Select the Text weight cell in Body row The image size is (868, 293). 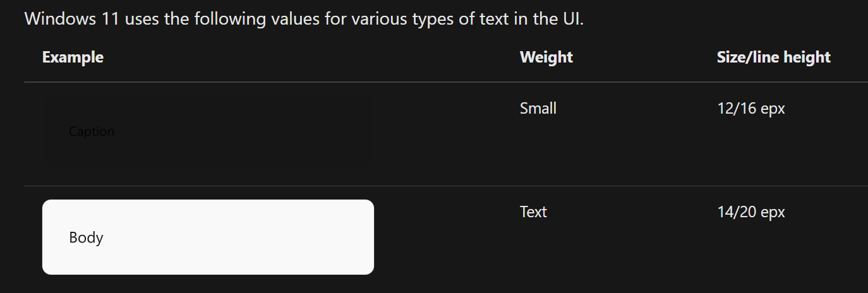point(533,212)
